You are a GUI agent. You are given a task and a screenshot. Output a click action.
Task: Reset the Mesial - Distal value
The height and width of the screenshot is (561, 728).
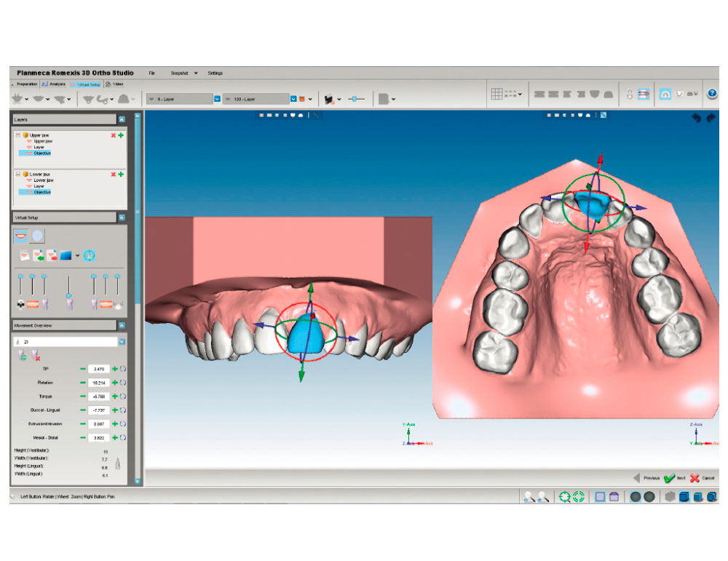click(x=123, y=437)
